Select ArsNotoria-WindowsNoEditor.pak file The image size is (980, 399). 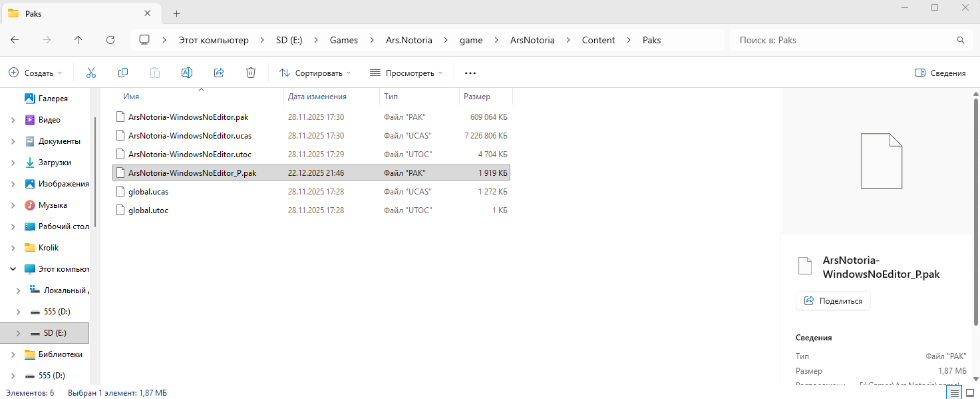pos(311,117)
